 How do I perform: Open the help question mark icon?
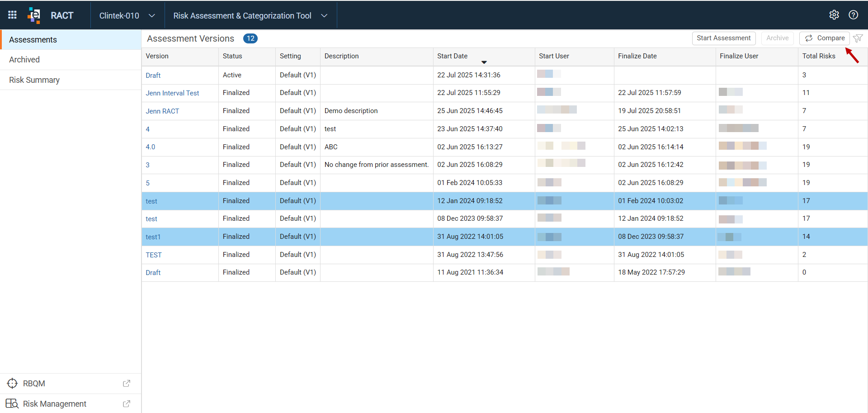coord(854,15)
